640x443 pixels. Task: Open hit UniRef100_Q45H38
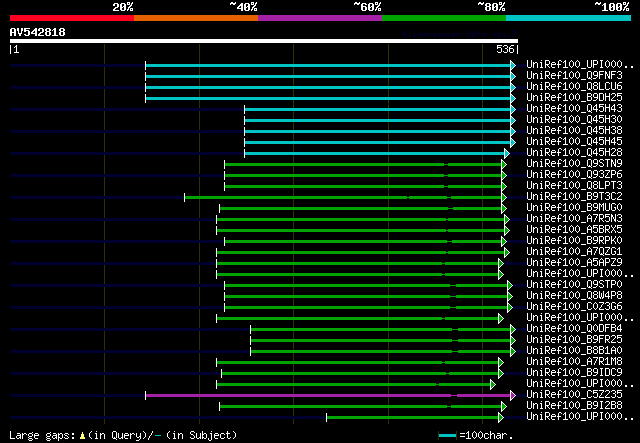click(574, 131)
